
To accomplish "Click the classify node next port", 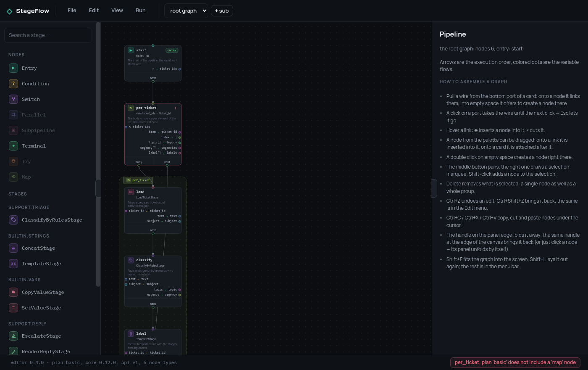I will (x=153, y=307).
